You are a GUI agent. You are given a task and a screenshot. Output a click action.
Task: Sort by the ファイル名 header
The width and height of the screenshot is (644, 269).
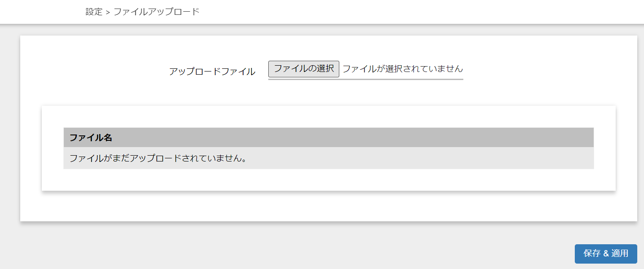coord(91,138)
